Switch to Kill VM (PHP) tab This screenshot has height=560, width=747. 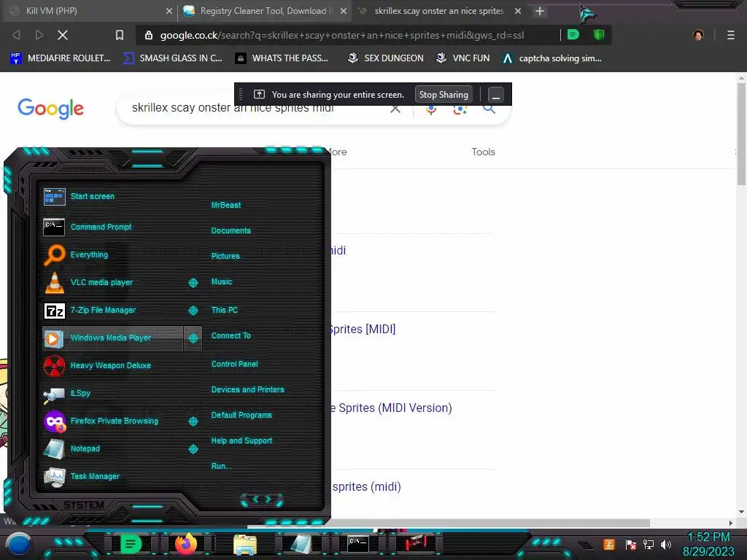[90, 11]
